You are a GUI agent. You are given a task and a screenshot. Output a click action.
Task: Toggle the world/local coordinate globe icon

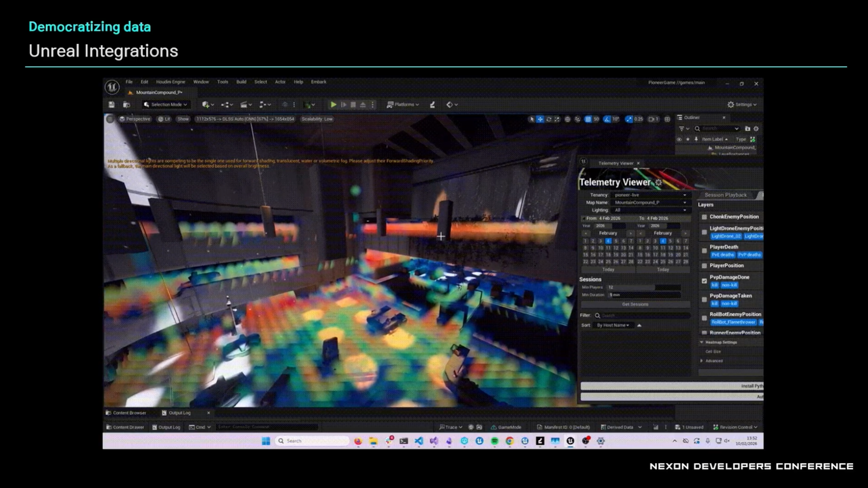[x=567, y=119]
